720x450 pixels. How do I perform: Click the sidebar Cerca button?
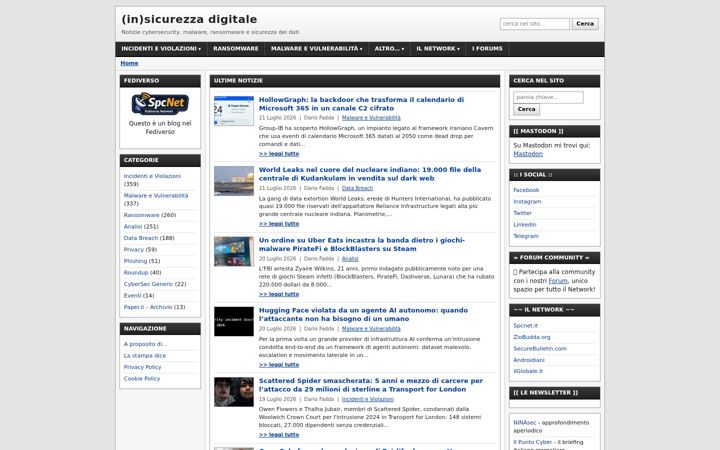coord(526,109)
